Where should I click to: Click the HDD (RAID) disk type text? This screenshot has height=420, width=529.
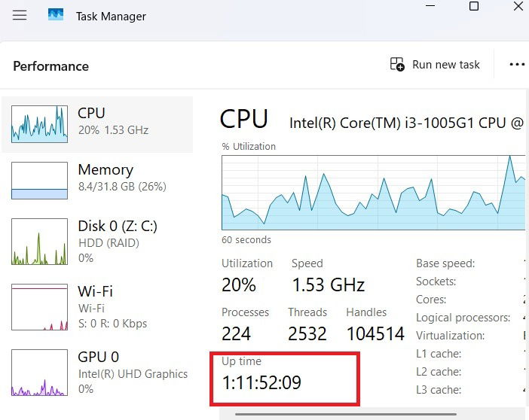tap(109, 243)
